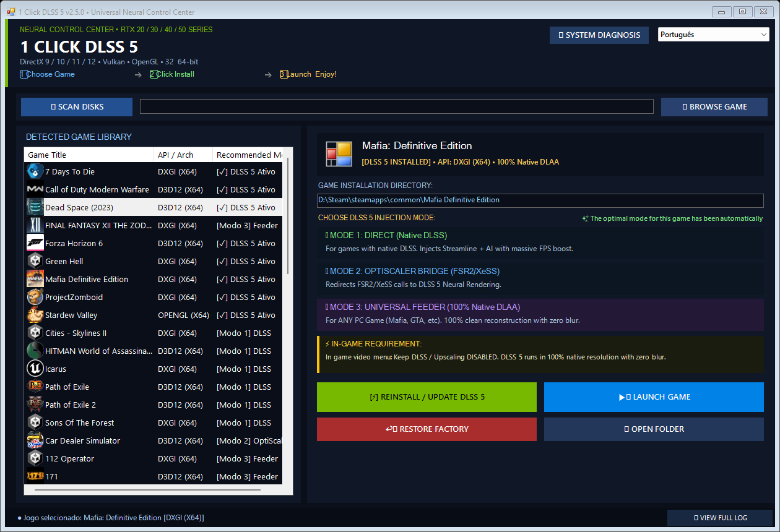Viewport: 780px width, 532px height.
Task: Click the Path of Exile icon
Action: (35, 387)
